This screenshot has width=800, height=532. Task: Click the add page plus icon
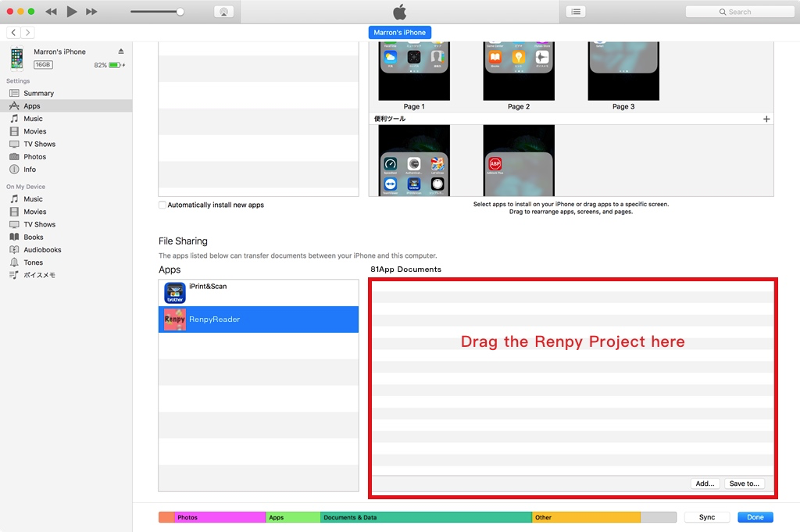click(766, 119)
